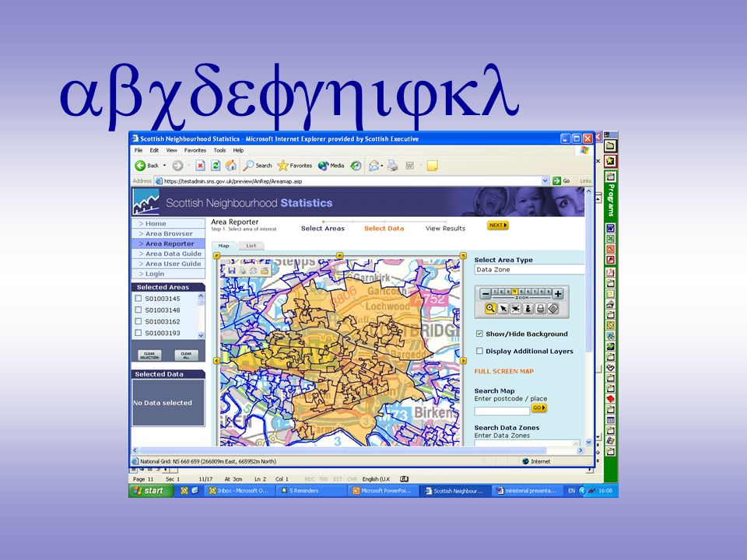Set zoom level 9 on zoom slider

[x=549, y=291]
